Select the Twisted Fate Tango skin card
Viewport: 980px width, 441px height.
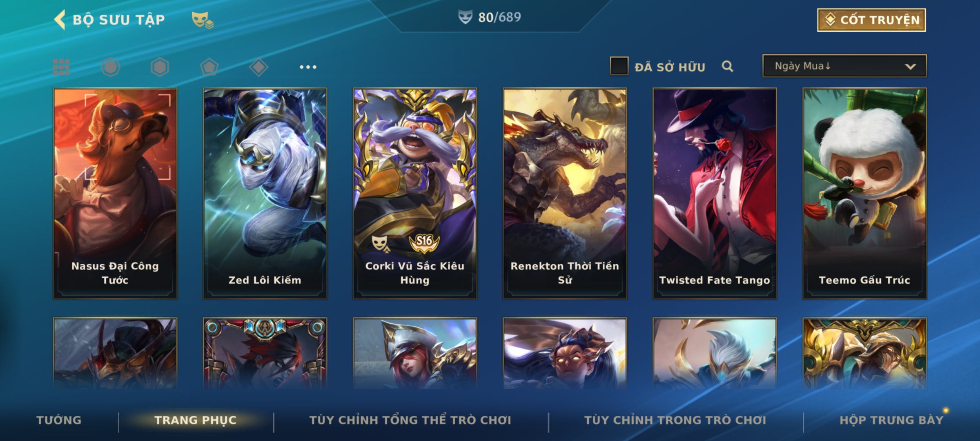point(715,194)
